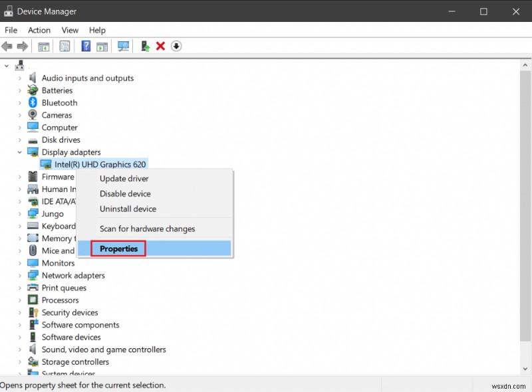Image resolution: width=532 pixels, height=392 pixels.
Task: Click the scrollbar down arrow
Action: 525,369
